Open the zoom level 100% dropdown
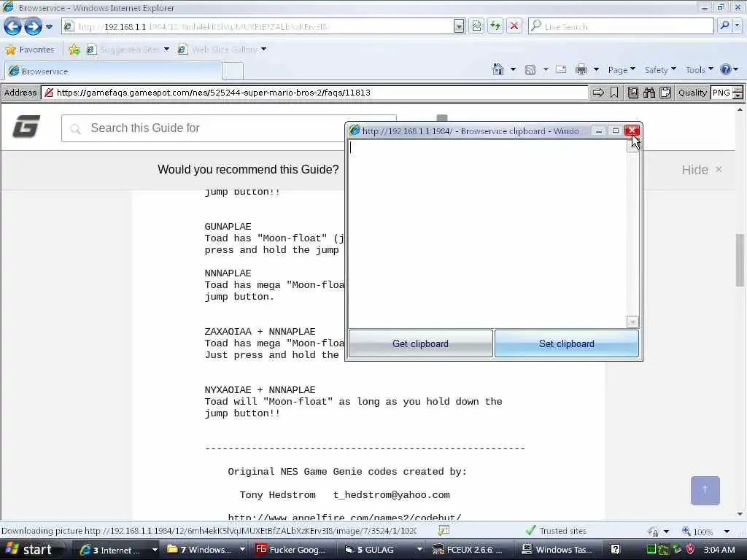Image resolution: width=747 pixels, height=560 pixels. (727, 532)
